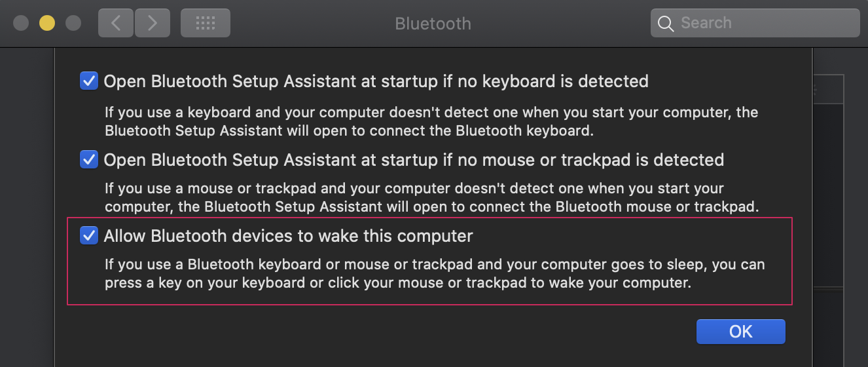868x367 pixels.
Task: Click the wake-from-sleep description paragraph
Action: coord(435,274)
